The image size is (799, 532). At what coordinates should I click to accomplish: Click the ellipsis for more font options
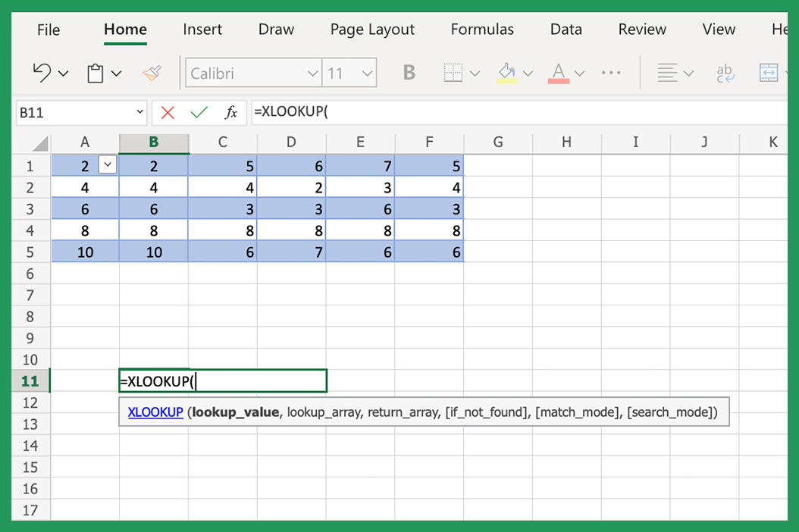pyautogui.click(x=610, y=72)
